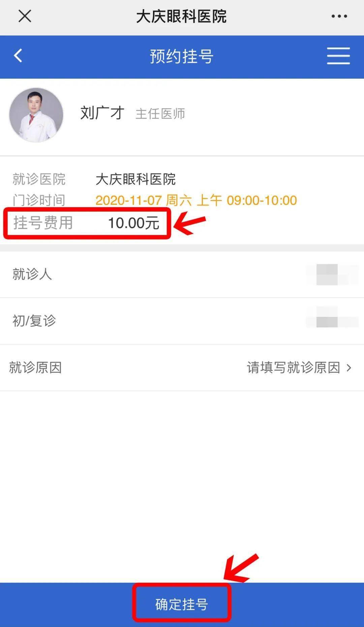The width and height of the screenshot is (364, 627).
Task: Fill in 请填写就诊原因 field
Action: (294, 367)
